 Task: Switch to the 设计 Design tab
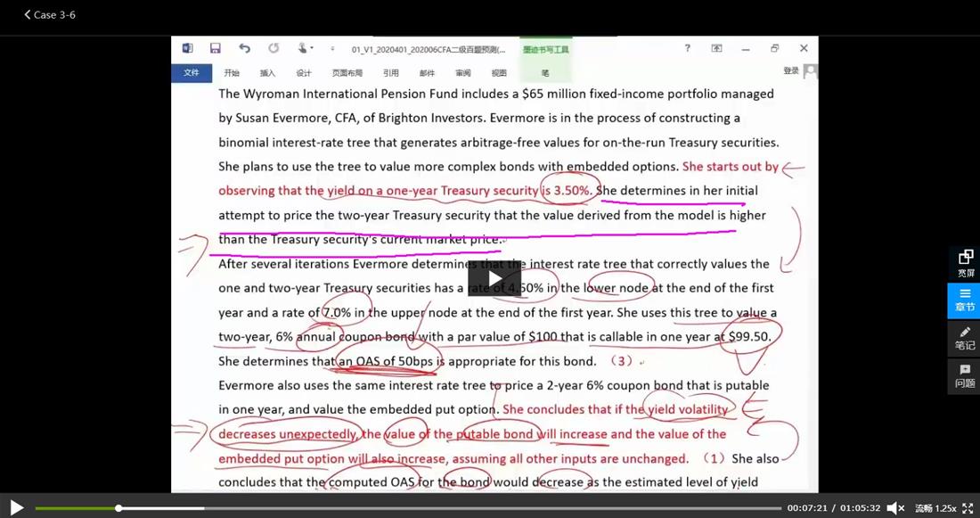304,73
